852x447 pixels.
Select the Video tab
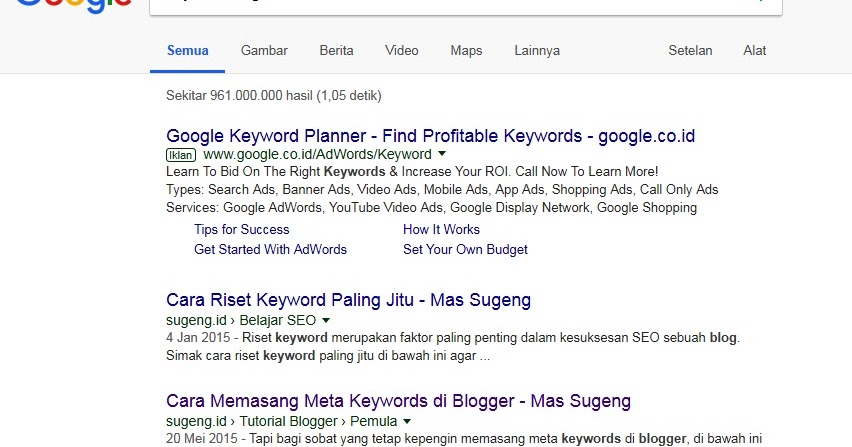point(402,51)
